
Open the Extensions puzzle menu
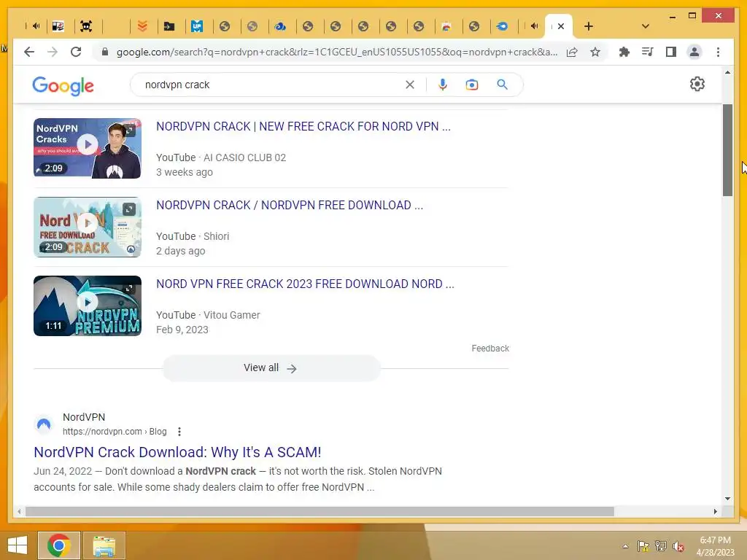(624, 52)
